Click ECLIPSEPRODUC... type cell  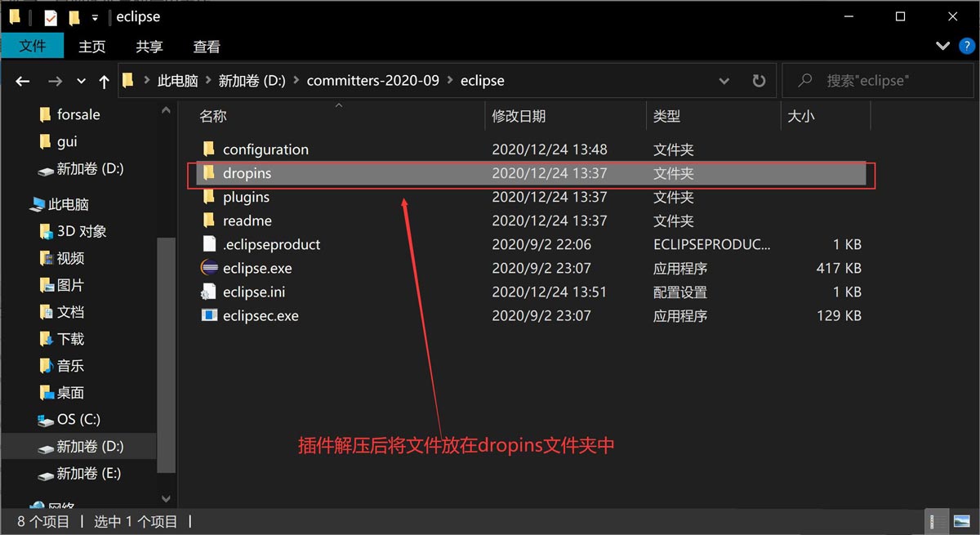712,244
